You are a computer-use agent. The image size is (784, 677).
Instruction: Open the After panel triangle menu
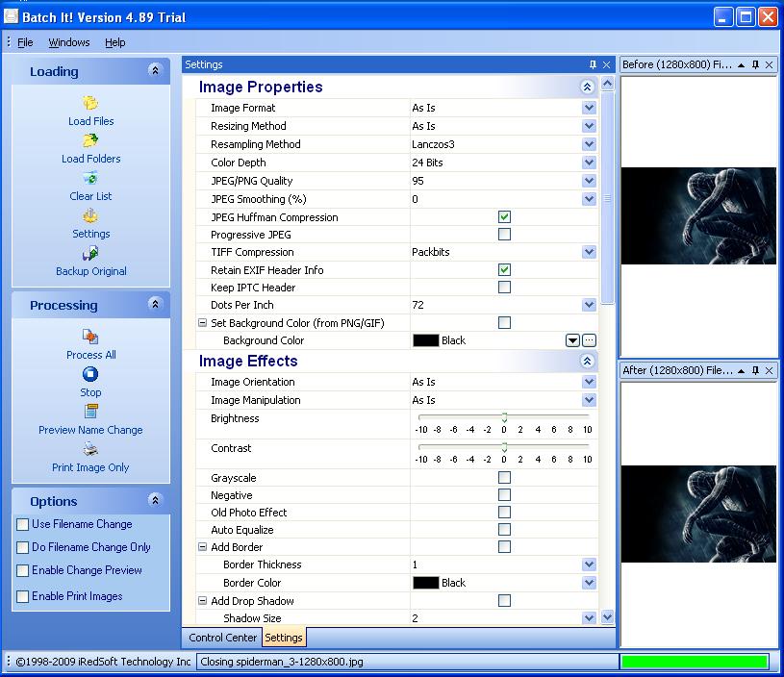(742, 371)
